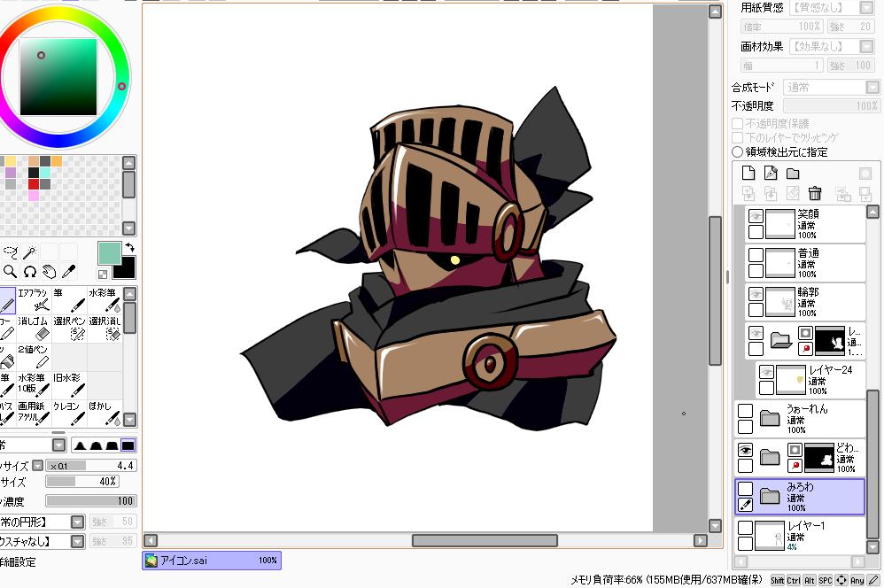Screen dimensions: 884x588
Task: Choose the クレヨン crayon tool
Action: 69,413
